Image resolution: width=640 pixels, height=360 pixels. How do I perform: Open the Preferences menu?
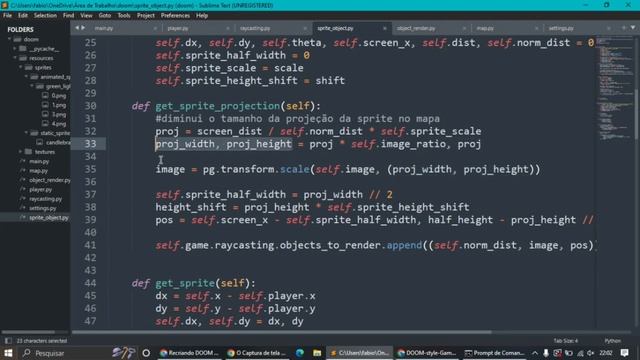pyautogui.click(x=175, y=16)
